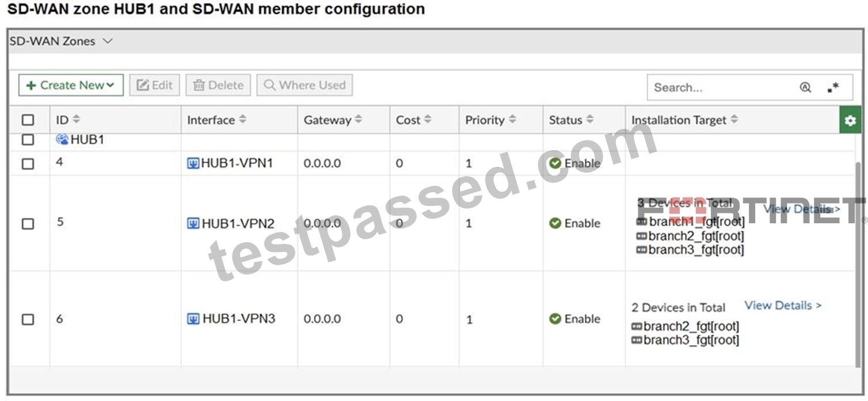This screenshot has height=401, width=868.
Task: Check the checkbox for member ID 4
Action: (28, 164)
